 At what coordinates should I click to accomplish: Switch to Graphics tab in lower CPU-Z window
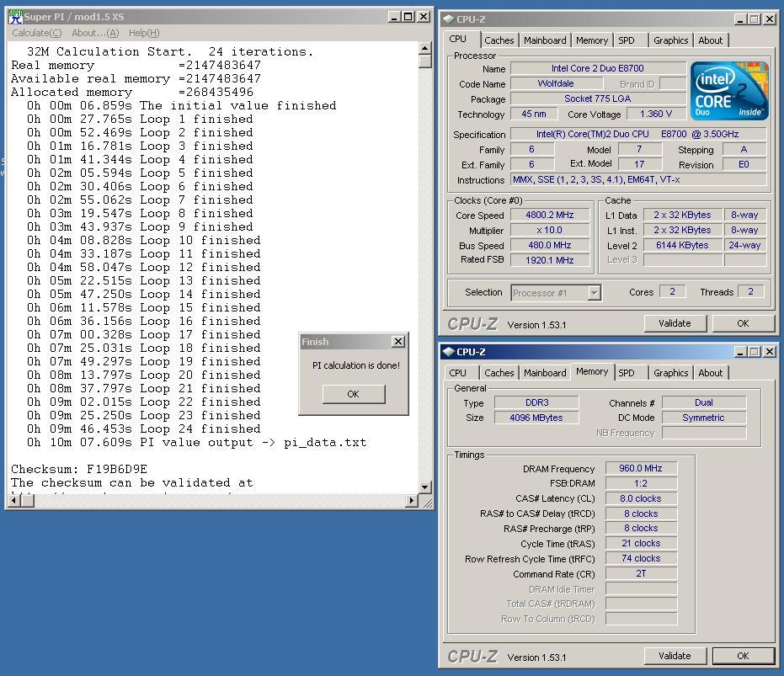[x=670, y=373]
